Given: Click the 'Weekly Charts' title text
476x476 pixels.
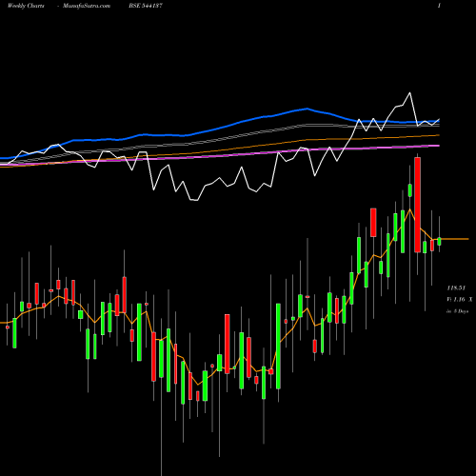Looking at the screenshot, I should click(26, 6).
